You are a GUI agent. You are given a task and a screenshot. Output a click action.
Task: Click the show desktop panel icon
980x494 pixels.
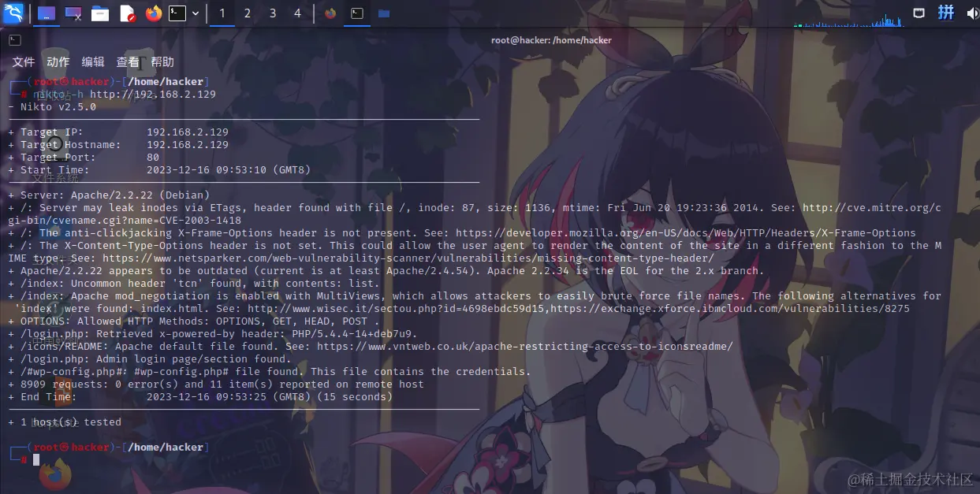click(x=47, y=13)
